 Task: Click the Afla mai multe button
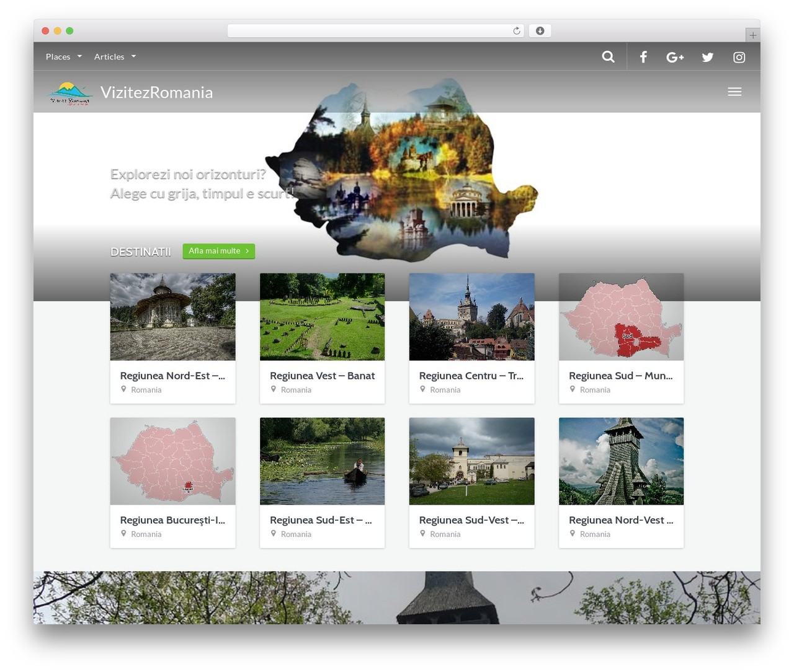(218, 251)
